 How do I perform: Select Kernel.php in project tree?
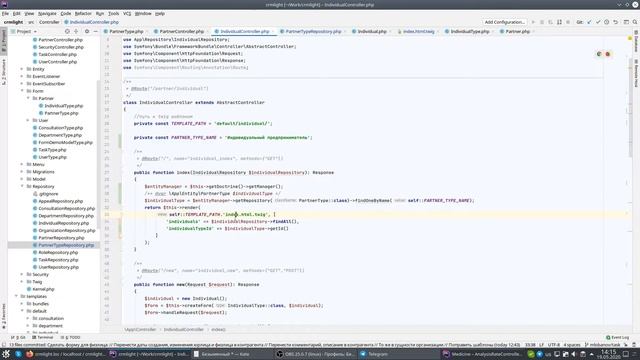pos(43,289)
